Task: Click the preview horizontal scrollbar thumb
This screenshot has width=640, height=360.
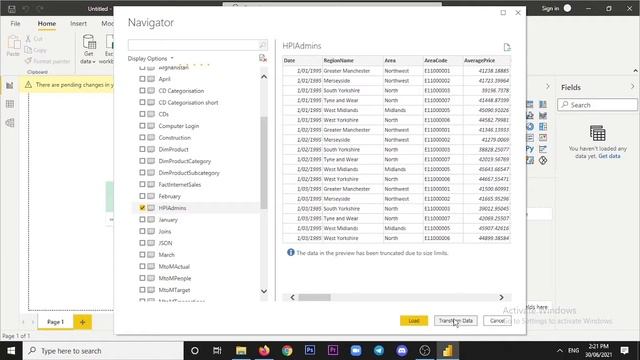Action: [314, 298]
